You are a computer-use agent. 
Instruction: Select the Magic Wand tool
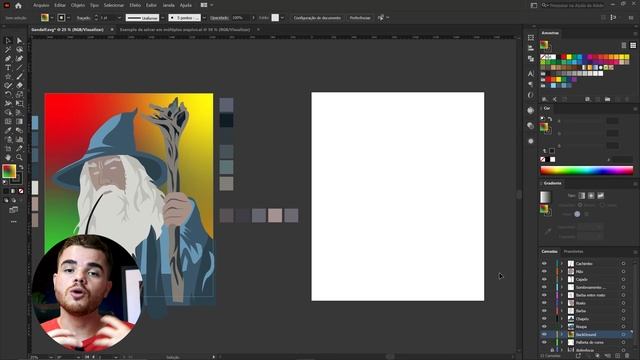(8, 49)
